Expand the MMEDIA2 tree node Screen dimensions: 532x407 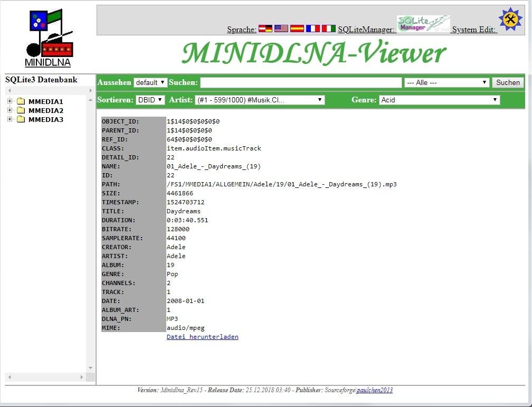pos(10,110)
